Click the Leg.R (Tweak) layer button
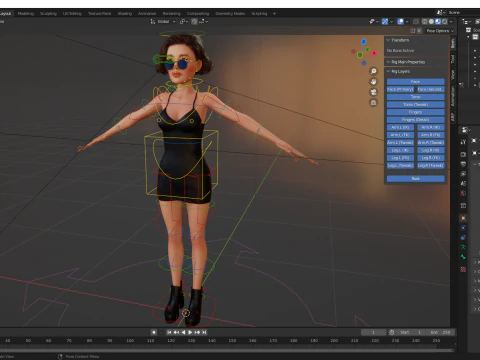Image resolution: width=480 pixels, height=360 pixels. [x=431, y=166]
